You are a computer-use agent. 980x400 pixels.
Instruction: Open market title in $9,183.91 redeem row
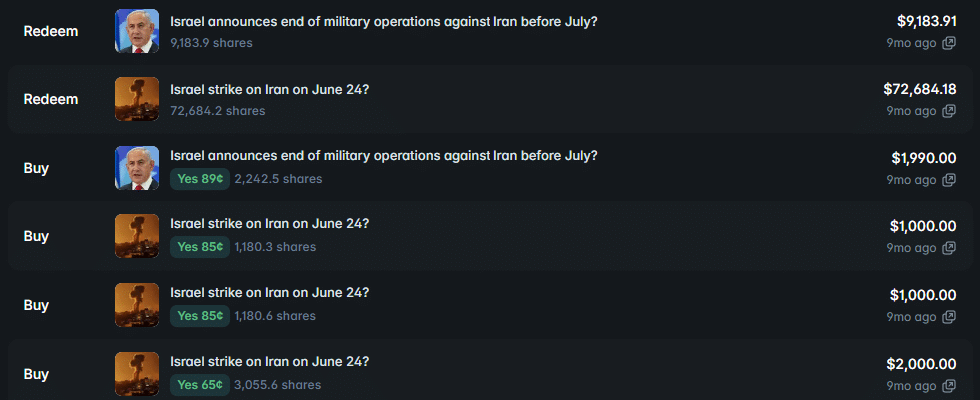pos(384,21)
